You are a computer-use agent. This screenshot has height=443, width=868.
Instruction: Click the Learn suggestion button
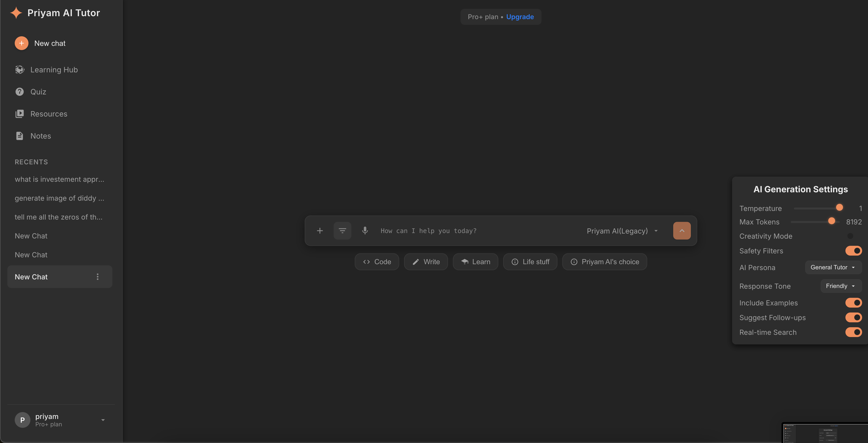pyautogui.click(x=475, y=262)
